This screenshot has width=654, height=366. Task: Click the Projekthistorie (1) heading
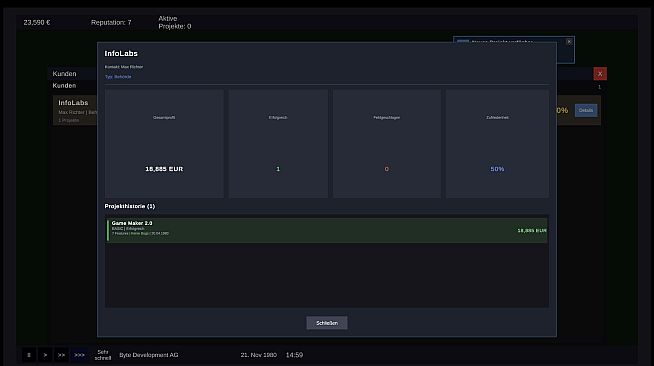(130, 206)
